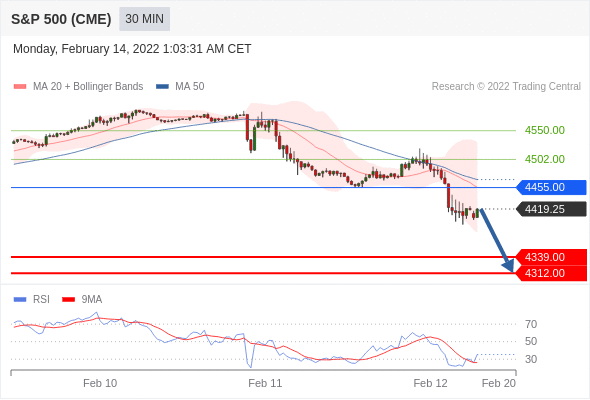Viewport: 590px width, 400px height.
Task: Click the RSI 30 level label
Action: (x=531, y=359)
